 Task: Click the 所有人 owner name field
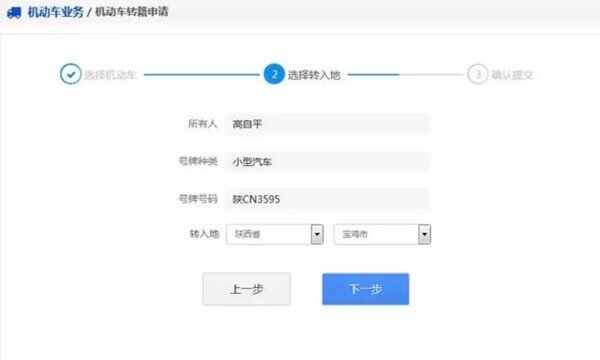point(328,124)
